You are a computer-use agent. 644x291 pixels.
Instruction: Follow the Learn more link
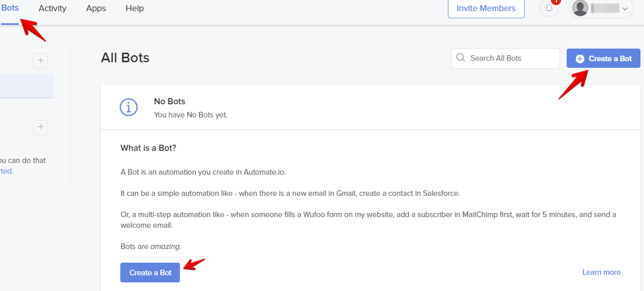[x=601, y=272]
